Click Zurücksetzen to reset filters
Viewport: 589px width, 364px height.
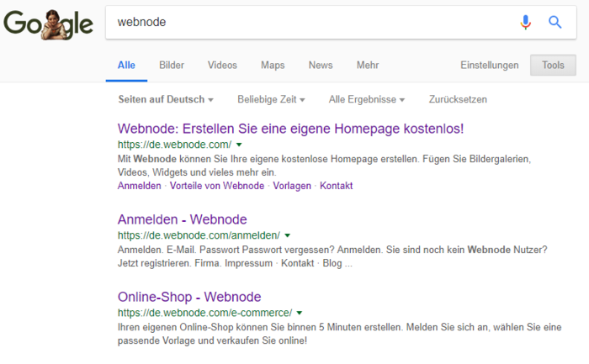(458, 99)
